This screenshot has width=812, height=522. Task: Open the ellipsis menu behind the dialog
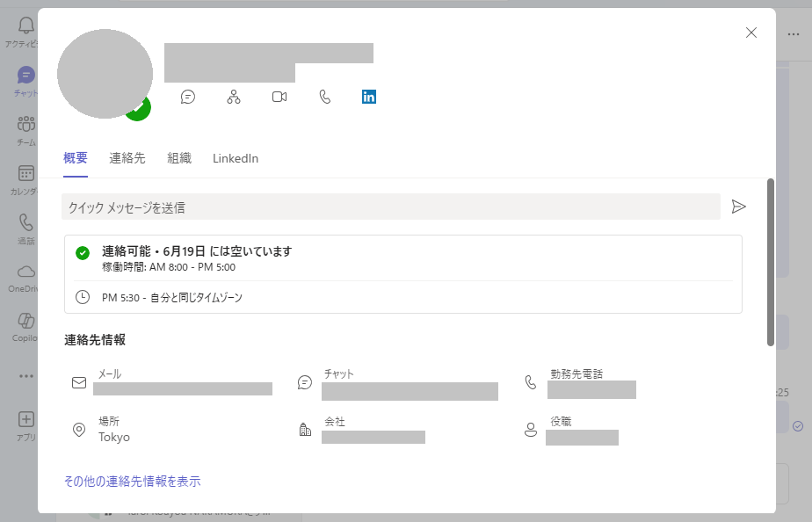coord(794,34)
